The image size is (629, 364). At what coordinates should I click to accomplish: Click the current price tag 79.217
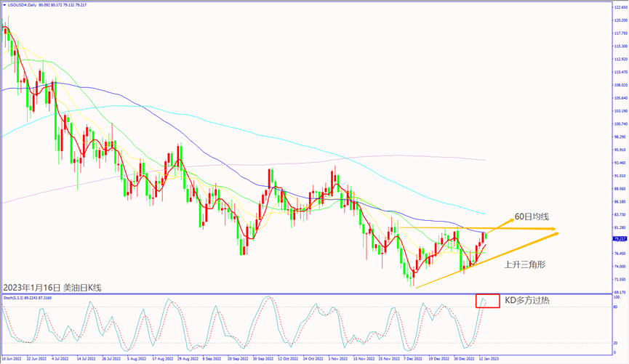point(620,238)
